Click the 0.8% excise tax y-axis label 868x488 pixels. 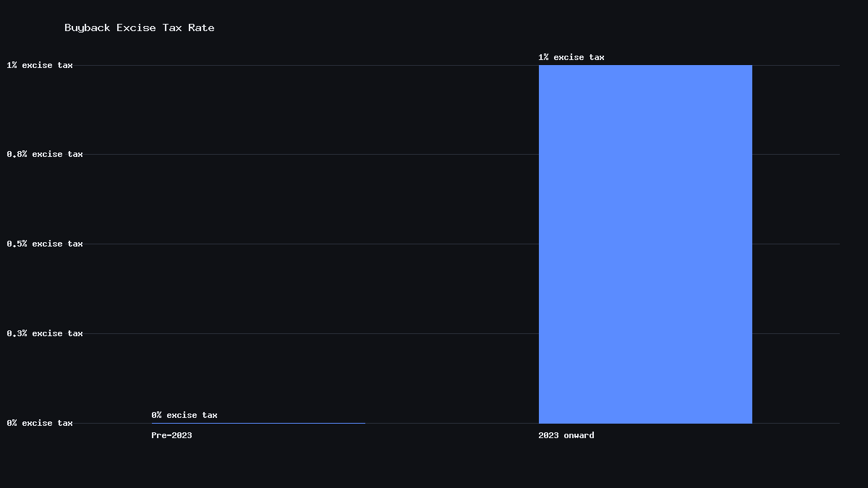45,154
